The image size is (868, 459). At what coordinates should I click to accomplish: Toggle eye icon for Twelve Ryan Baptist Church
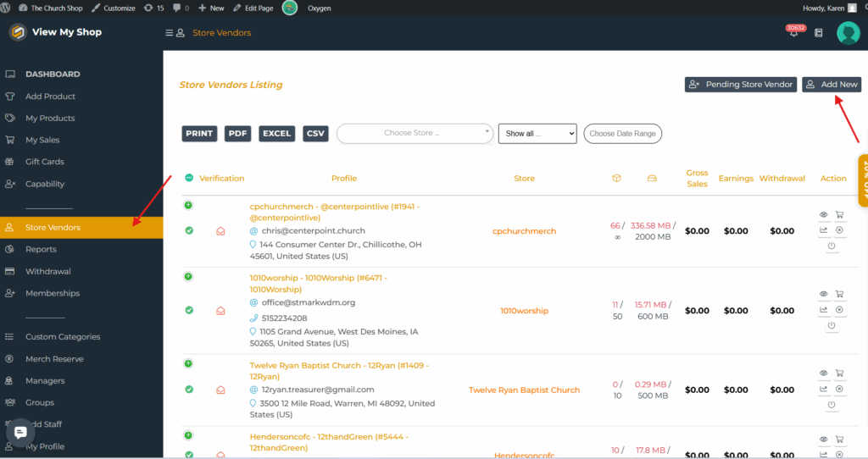coord(823,373)
